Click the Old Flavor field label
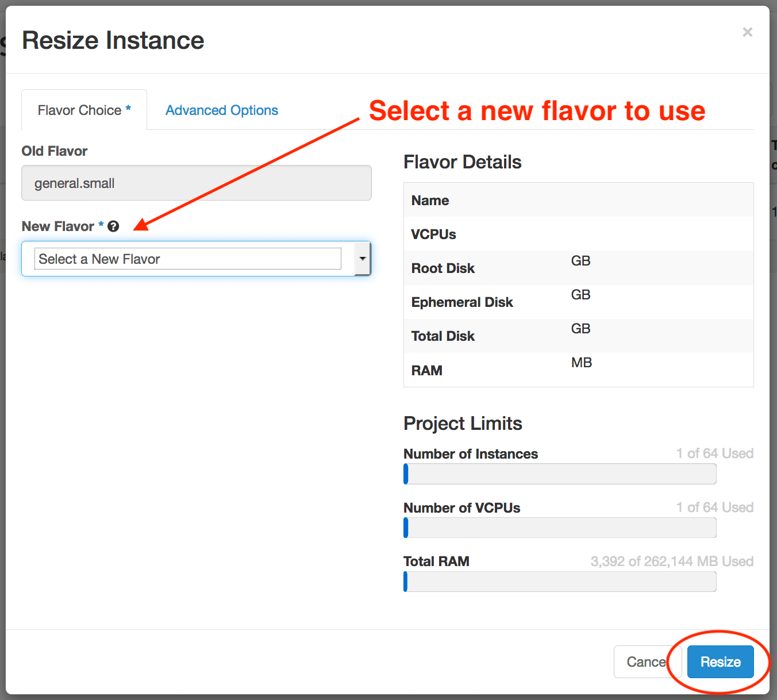Image resolution: width=777 pixels, height=700 pixels. point(55,151)
